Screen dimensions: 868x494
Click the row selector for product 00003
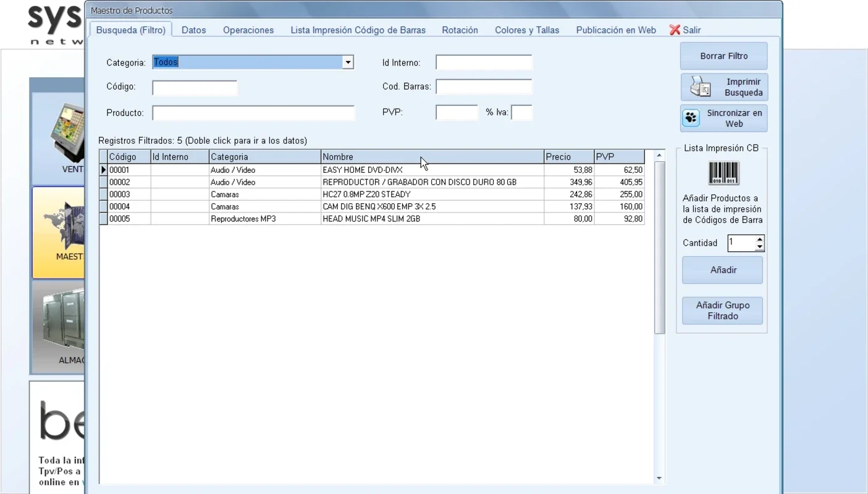tap(103, 195)
